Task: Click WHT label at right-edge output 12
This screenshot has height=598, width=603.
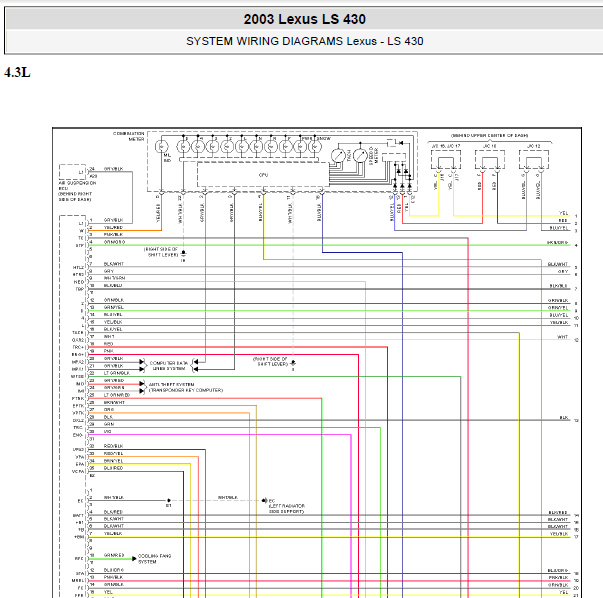Action: [563, 337]
